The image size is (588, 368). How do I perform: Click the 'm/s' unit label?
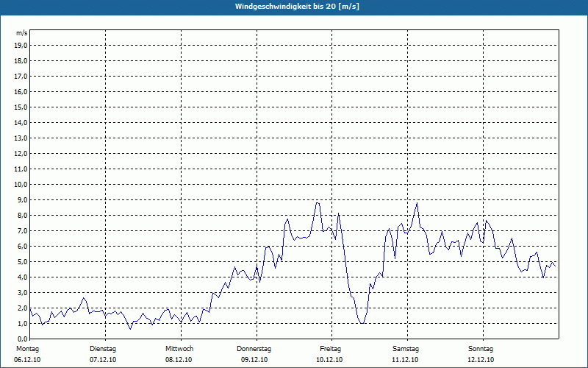pos(22,33)
